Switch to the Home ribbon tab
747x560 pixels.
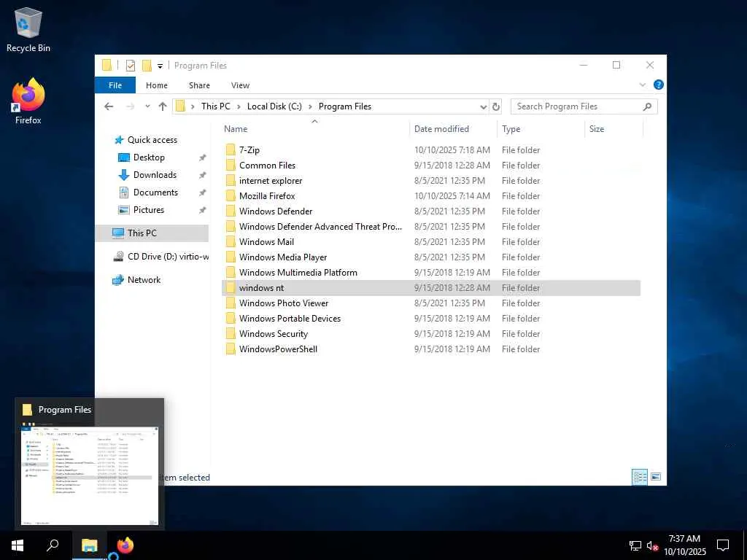point(157,85)
